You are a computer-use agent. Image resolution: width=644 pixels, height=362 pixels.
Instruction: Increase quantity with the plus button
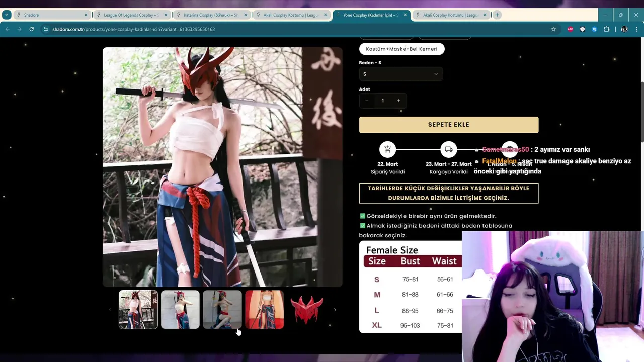398,101
